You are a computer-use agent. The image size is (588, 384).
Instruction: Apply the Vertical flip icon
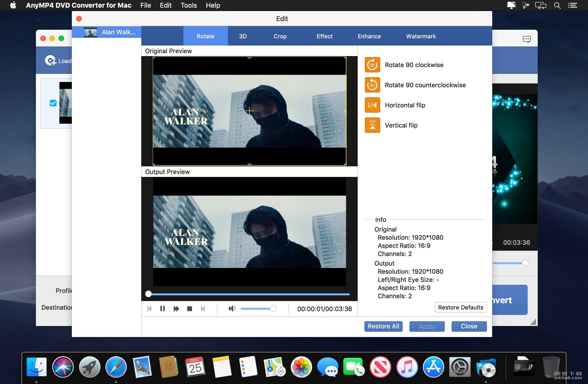[x=372, y=125]
